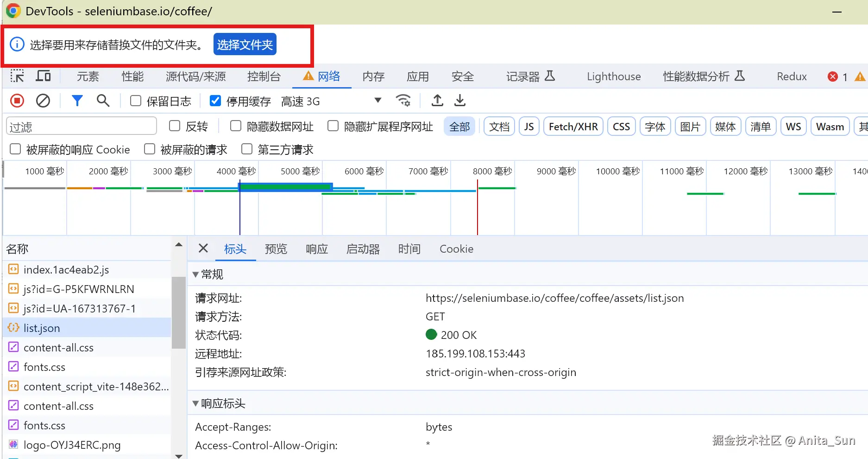The width and height of the screenshot is (868, 459).
Task: Collapse the 响应标头 section
Action: tap(195, 403)
